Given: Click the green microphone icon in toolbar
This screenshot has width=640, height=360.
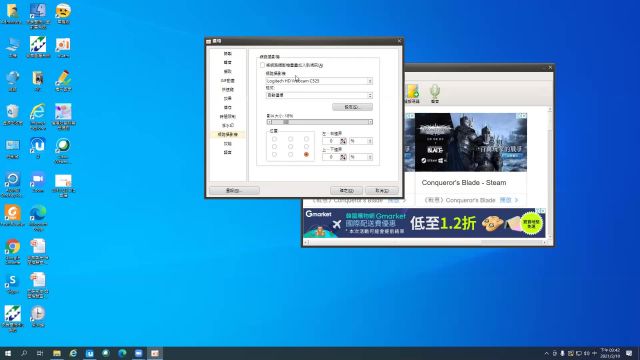Looking at the screenshot, I should (435, 92).
